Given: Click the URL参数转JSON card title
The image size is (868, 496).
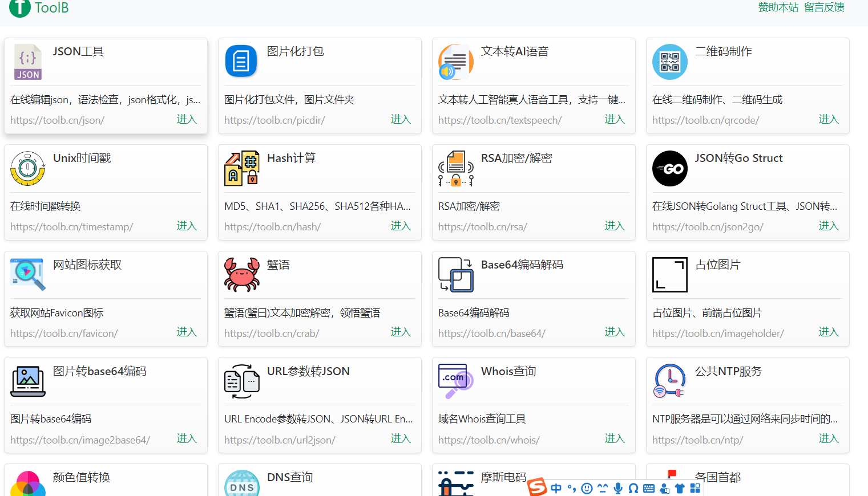Looking at the screenshot, I should pos(308,371).
